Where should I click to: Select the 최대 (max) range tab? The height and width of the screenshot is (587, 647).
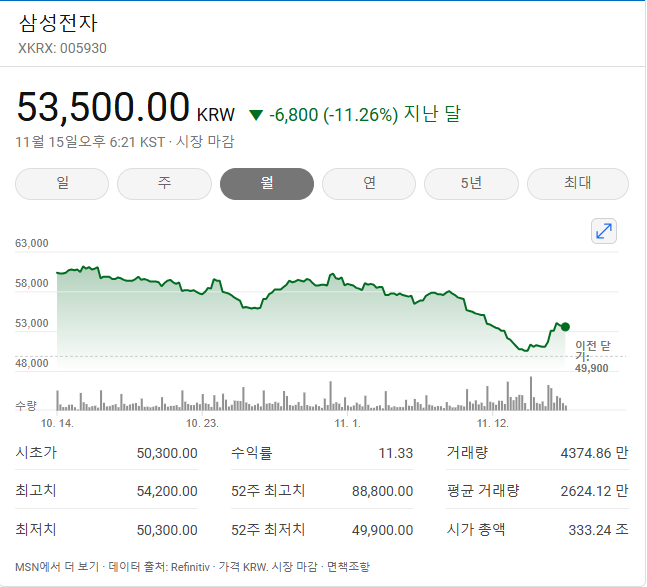click(x=578, y=184)
